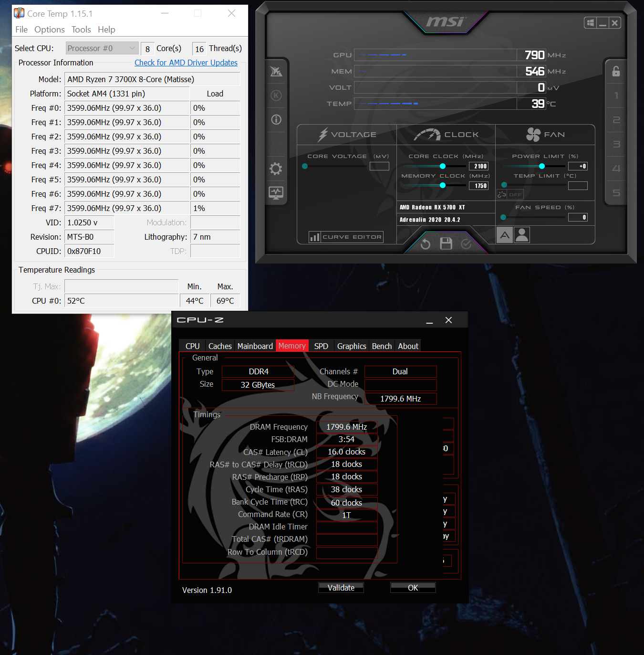Select Afterburner profile slot 3
This screenshot has width=644, height=655.
[x=616, y=144]
